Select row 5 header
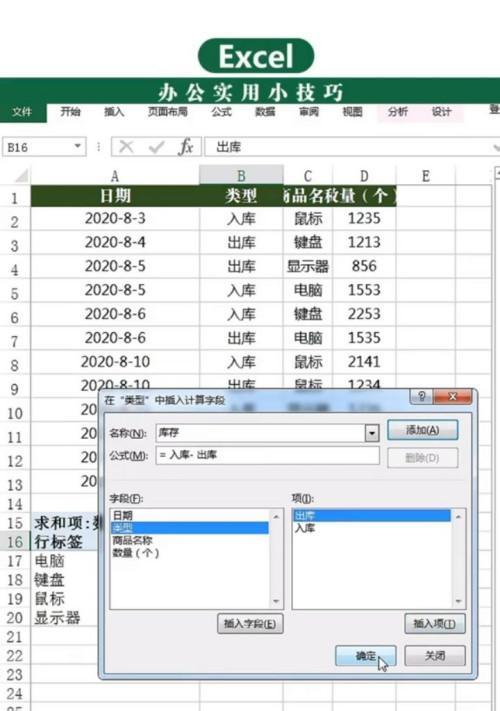 coord(15,293)
